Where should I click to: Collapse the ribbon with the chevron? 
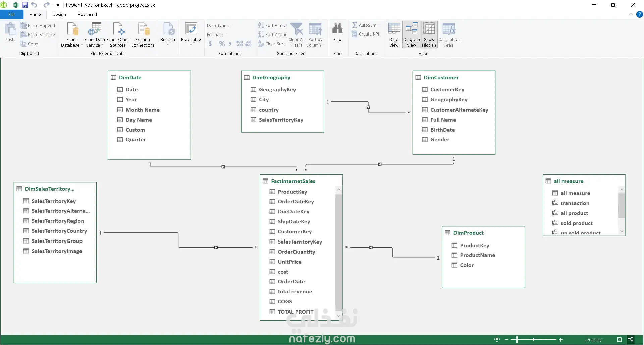tap(631, 14)
